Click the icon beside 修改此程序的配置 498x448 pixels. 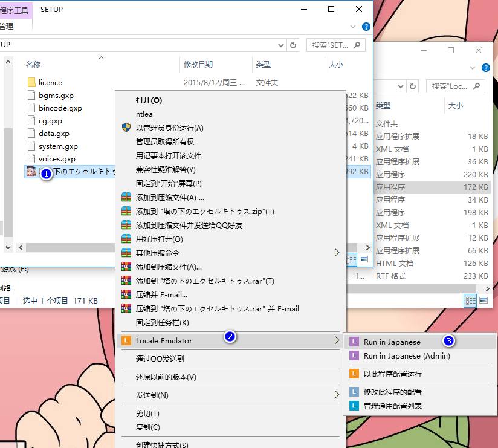[354, 392]
